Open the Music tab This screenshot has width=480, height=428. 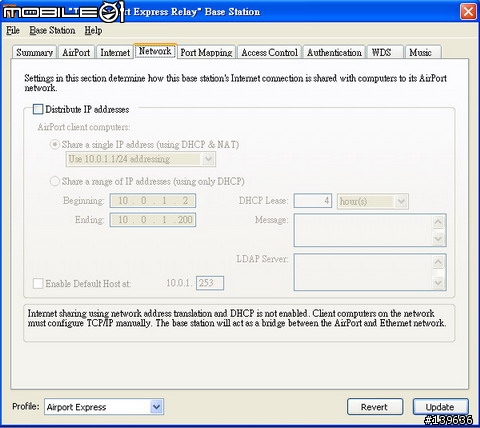423,52
